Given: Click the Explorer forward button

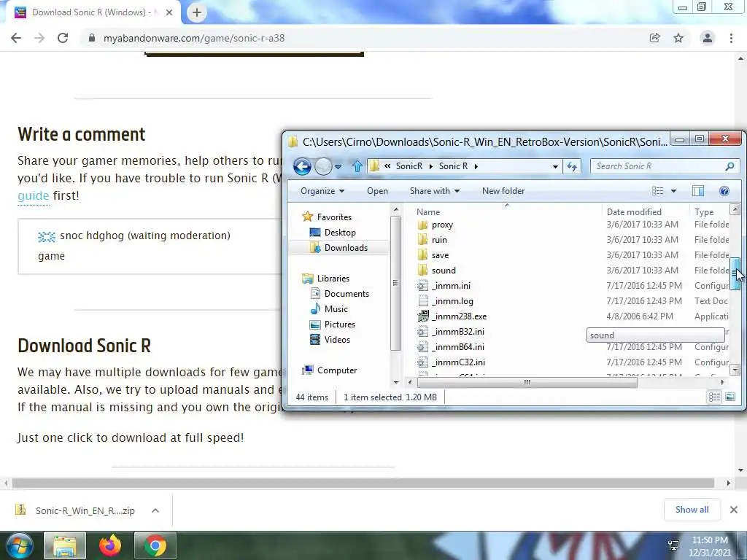Looking at the screenshot, I should [323, 166].
